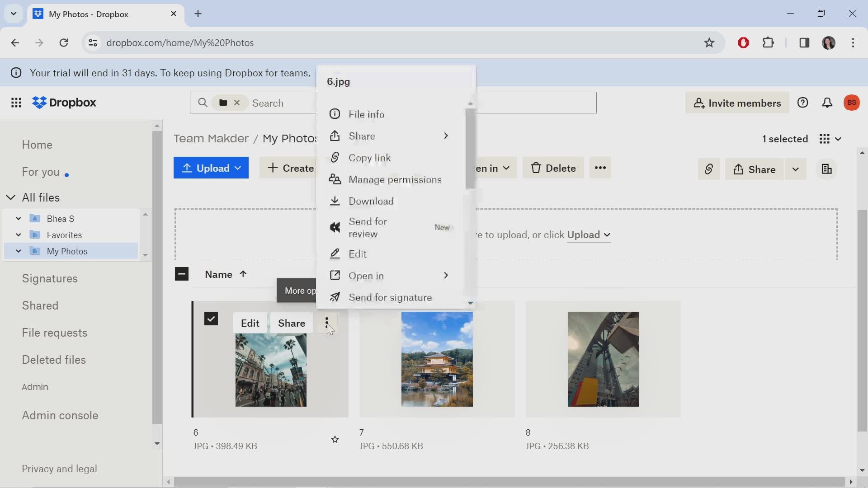This screenshot has height=488, width=868.
Task: Open the For you section
Action: click(41, 172)
